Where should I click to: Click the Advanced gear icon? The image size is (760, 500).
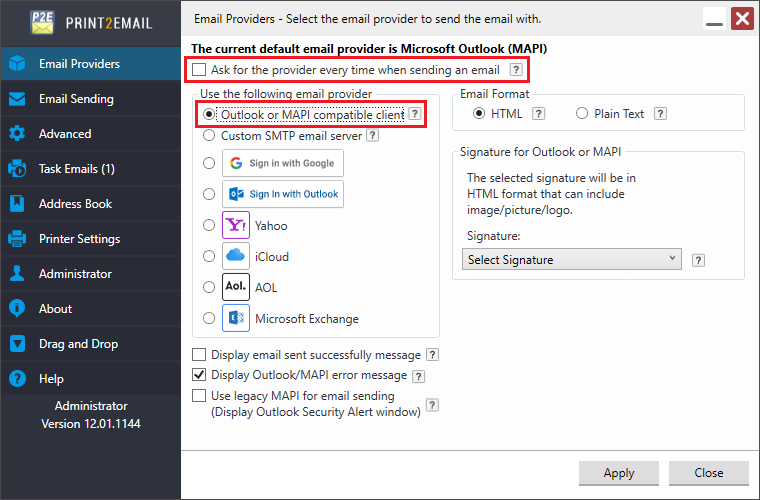17,134
